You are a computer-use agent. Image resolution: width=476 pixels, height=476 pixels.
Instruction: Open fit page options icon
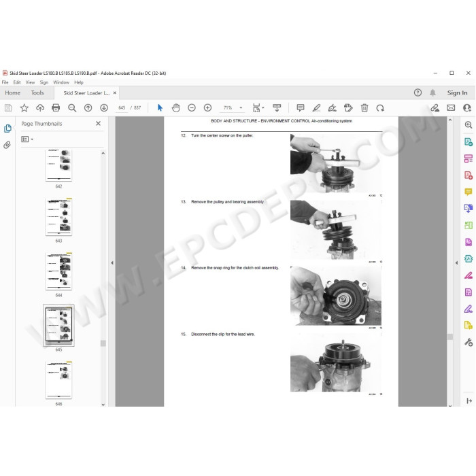point(258,107)
